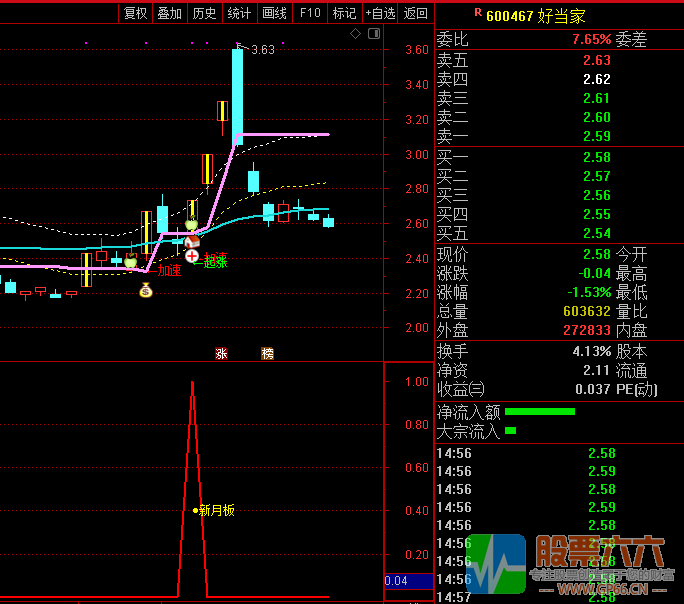Open the 复权 menu

[x=135, y=13]
